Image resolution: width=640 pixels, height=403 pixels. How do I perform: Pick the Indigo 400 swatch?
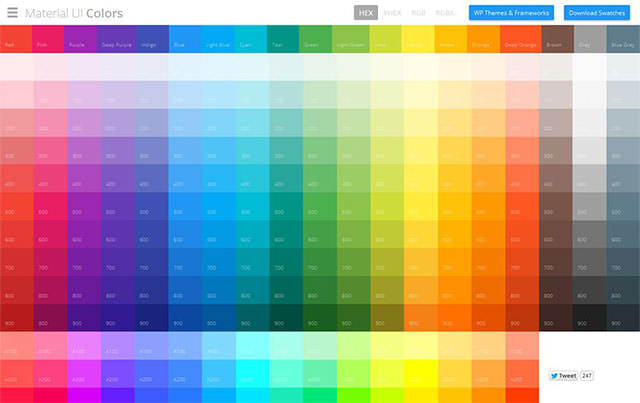pyautogui.click(x=151, y=178)
